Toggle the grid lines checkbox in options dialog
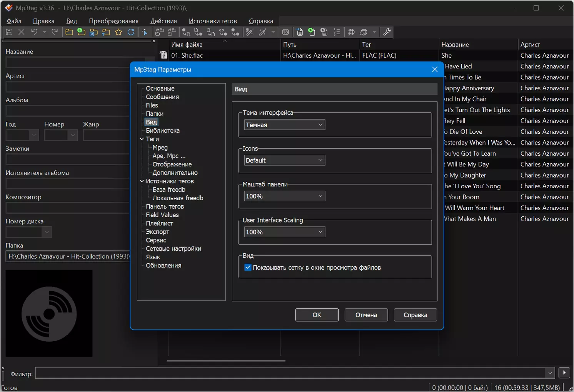 click(248, 267)
